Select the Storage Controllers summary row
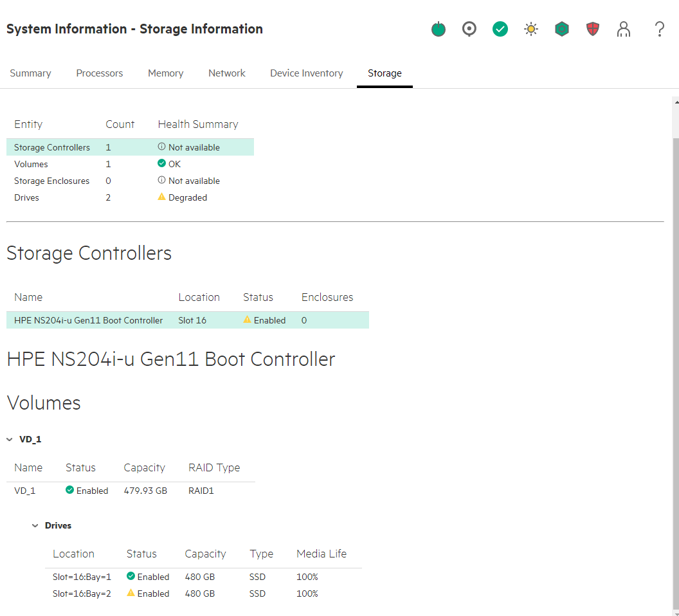The width and height of the screenshot is (679, 616). point(130,147)
